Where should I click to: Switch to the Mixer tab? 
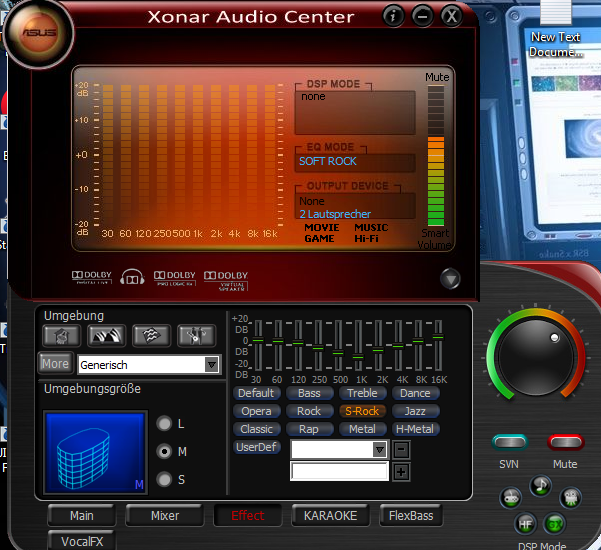point(165,516)
